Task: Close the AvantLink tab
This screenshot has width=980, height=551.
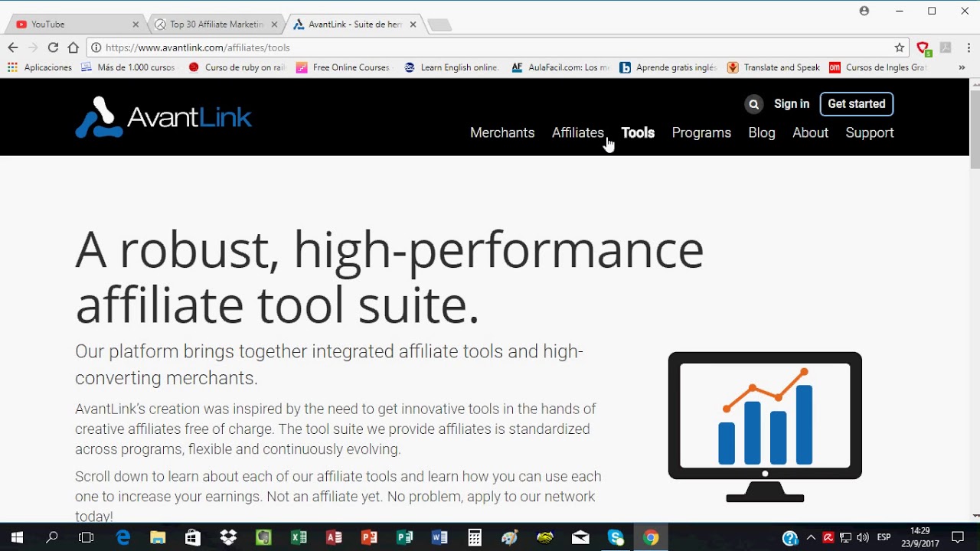Action: (x=413, y=24)
